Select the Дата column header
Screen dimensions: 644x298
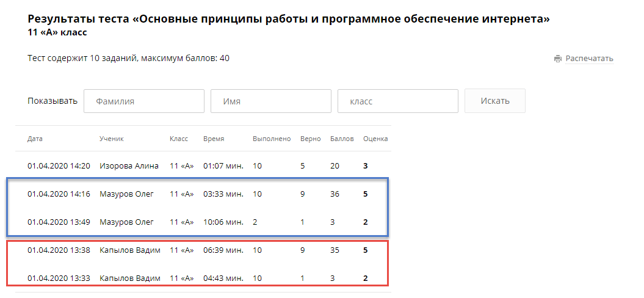tap(35, 139)
